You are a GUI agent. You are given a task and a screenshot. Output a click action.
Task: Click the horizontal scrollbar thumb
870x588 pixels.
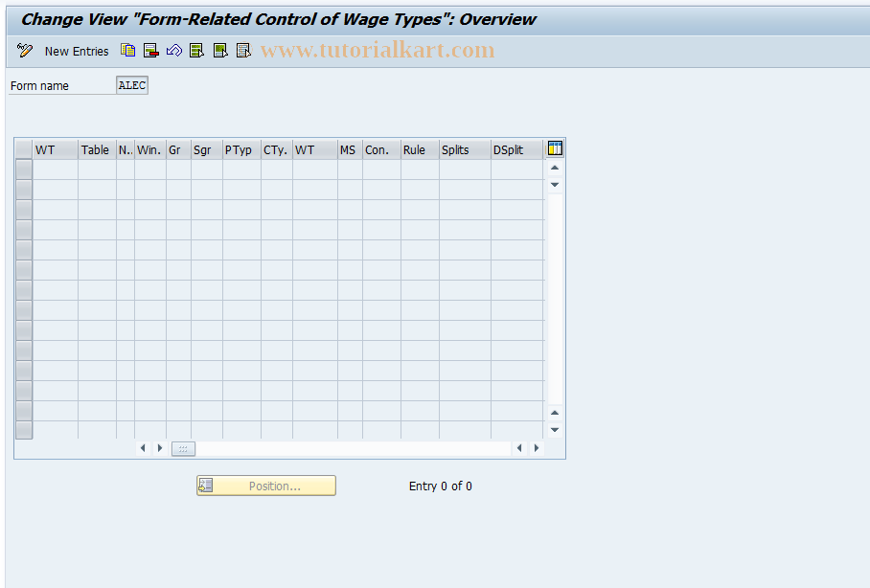183,449
